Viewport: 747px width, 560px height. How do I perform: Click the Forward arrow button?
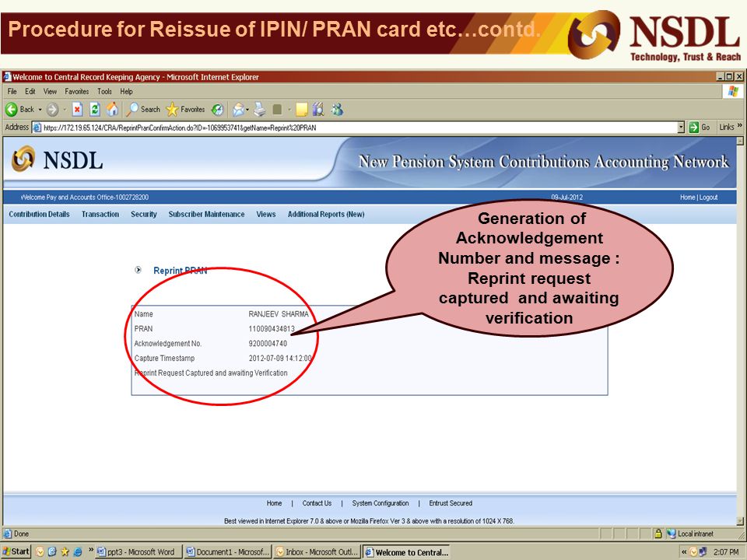(52, 110)
